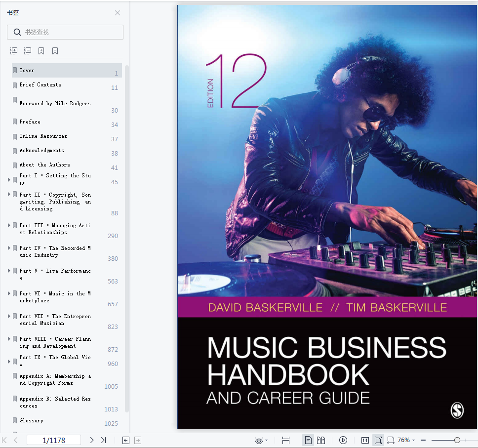478x448 pixels.
Task: Click page number 563 for Part V
Action: (x=113, y=282)
